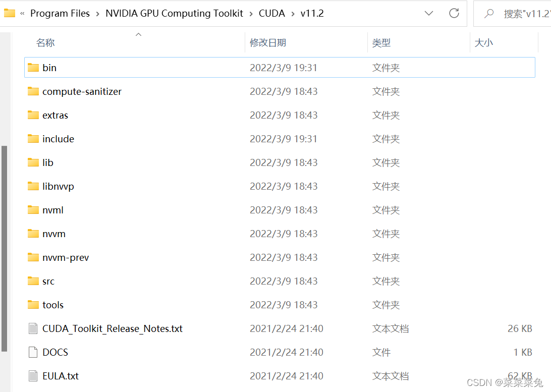The width and height of the screenshot is (551, 392).
Task: Click the CUDA_Toolkit_Release_Notes.txt file icon
Action: [33, 328]
